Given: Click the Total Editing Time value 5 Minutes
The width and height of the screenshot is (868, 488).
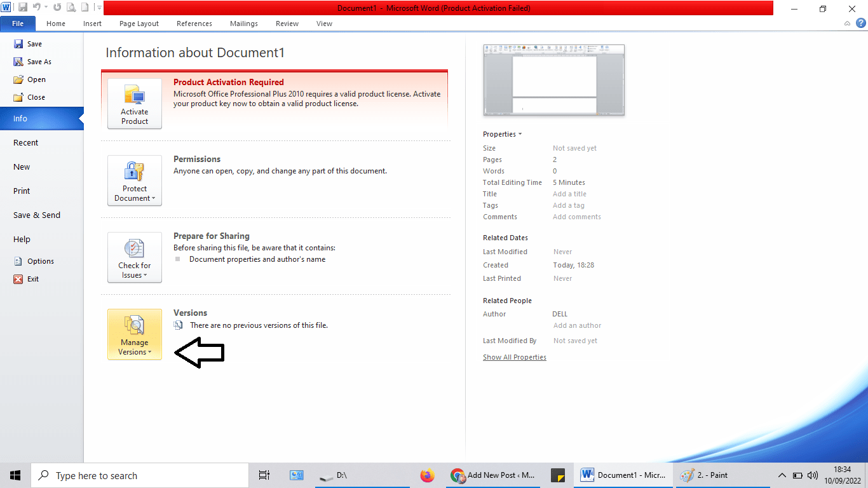Looking at the screenshot, I should 569,182.
